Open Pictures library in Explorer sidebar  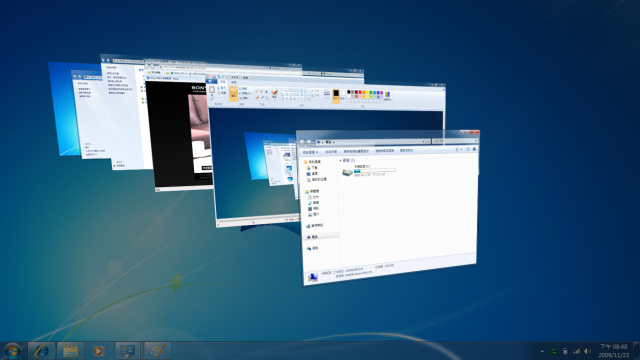(314, 214)
